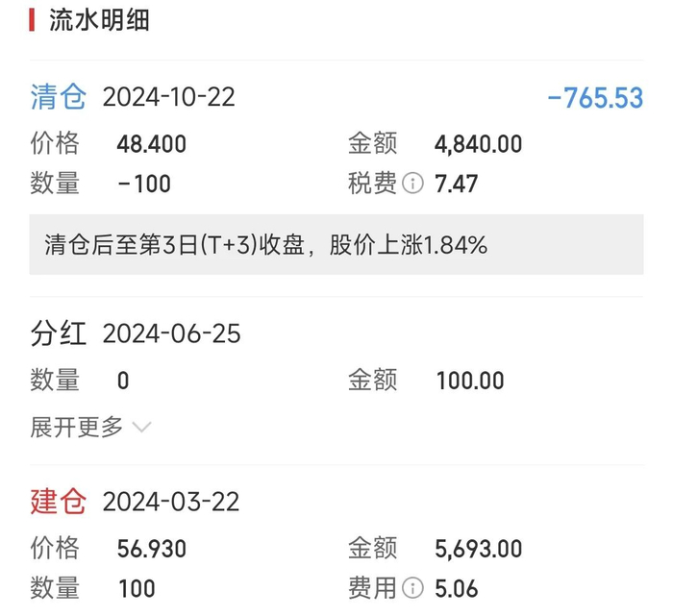Click the 流水明细 section title

click(99, 20)
